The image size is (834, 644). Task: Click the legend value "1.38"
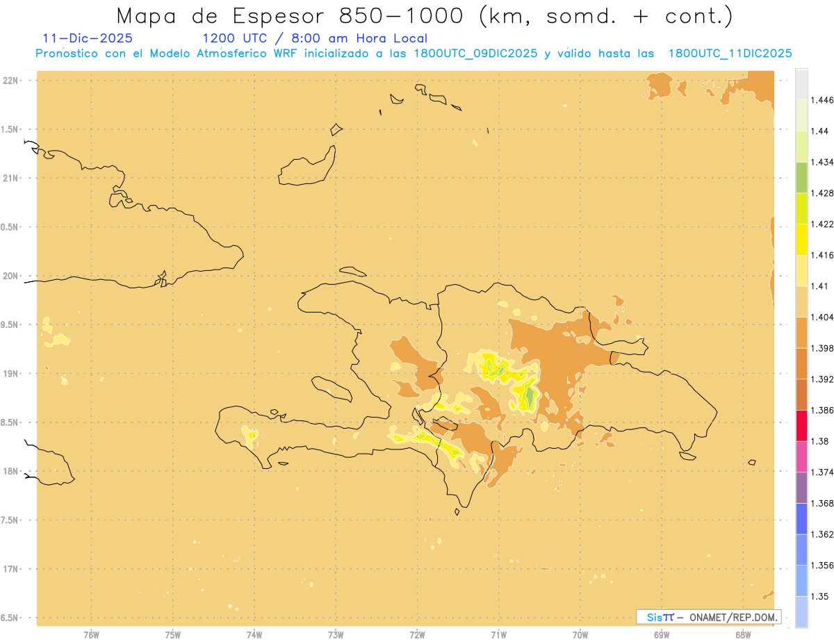point(819,441)
